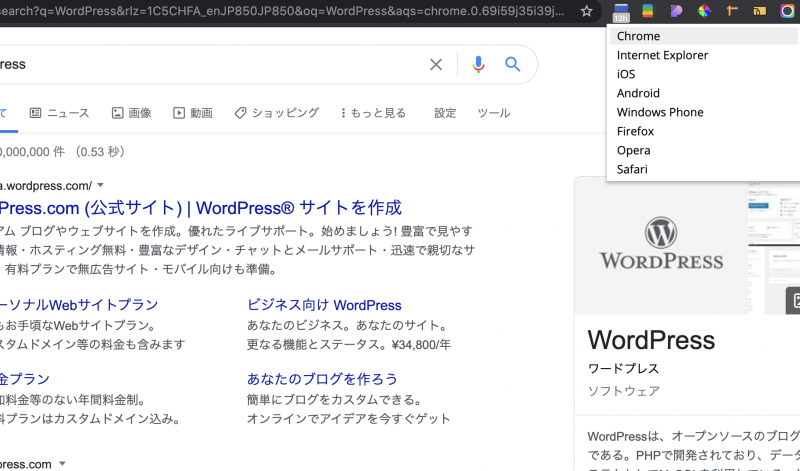Click the ワードプレス reading text
The width and height of the screenshot is (800, 471).
[623, 368]
